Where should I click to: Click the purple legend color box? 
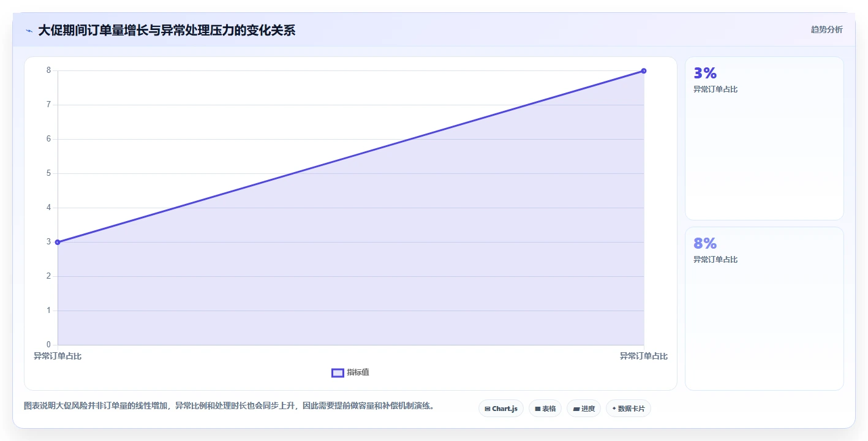[x=338, y=373]
